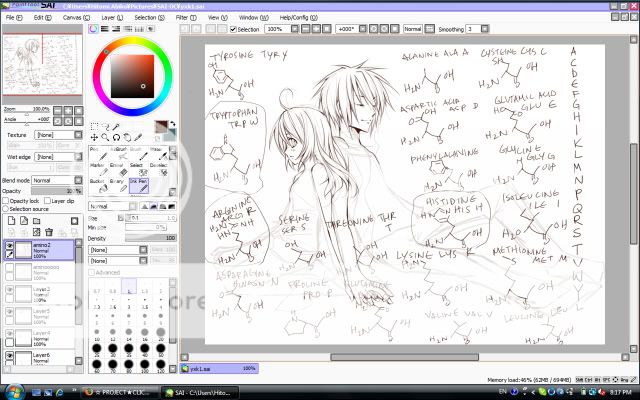Open the Texture dropdown

pos(58,134)
